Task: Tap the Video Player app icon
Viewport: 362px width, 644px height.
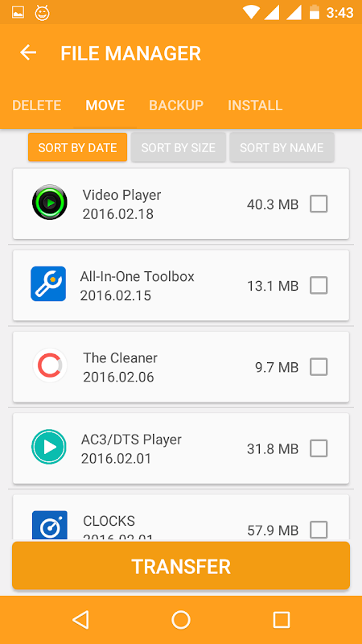Action: click(50, 203)
